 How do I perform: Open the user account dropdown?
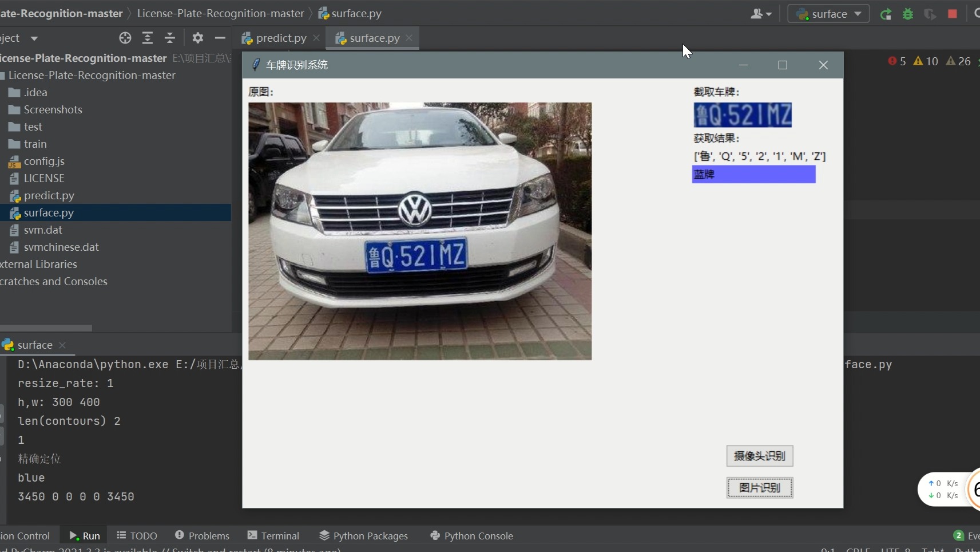click(761, 14)
